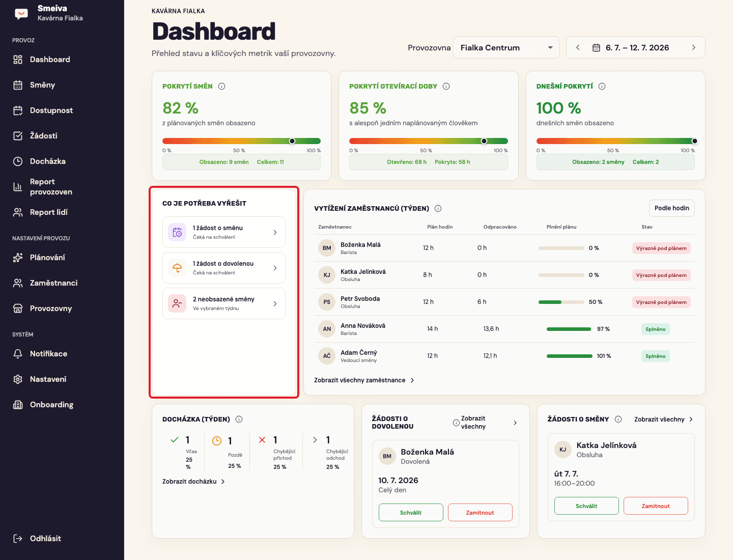Go to previous week with left chevron
The image size is (733, 560).
[578, 48]
